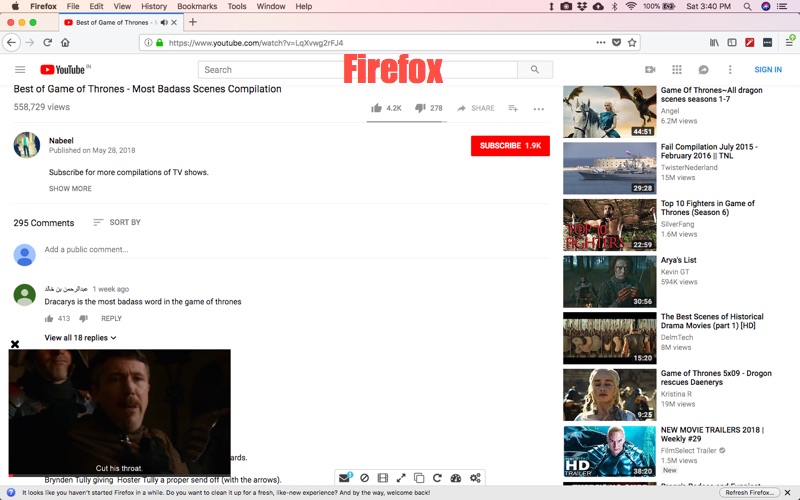Dismiss the Refresh Firefox notification bar

(x=787, y=492)
